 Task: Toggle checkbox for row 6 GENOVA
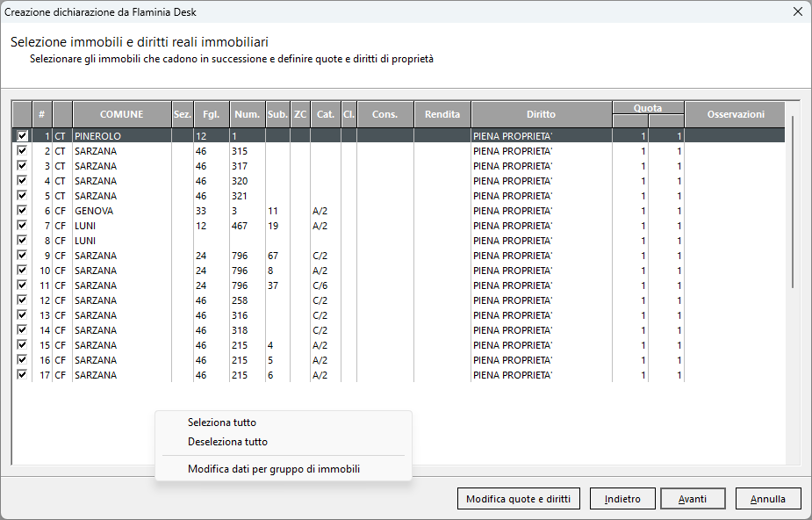[22, 211]
